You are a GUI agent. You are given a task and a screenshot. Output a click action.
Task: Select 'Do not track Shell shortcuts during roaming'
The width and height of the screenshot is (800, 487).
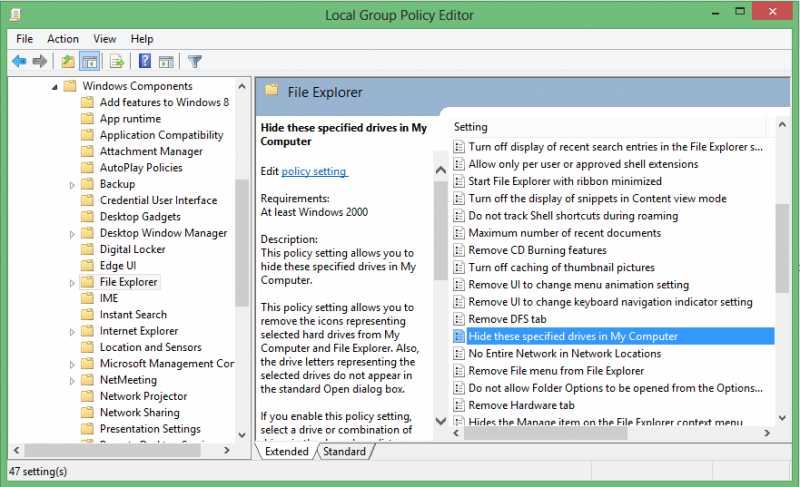pos(573,216)
